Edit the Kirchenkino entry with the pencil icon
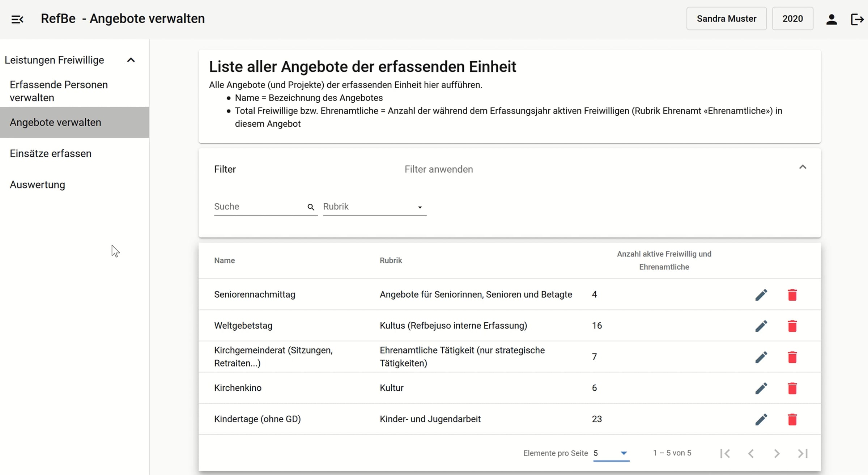Viewport: 868px width, 475px height. [x=761, y=388]
